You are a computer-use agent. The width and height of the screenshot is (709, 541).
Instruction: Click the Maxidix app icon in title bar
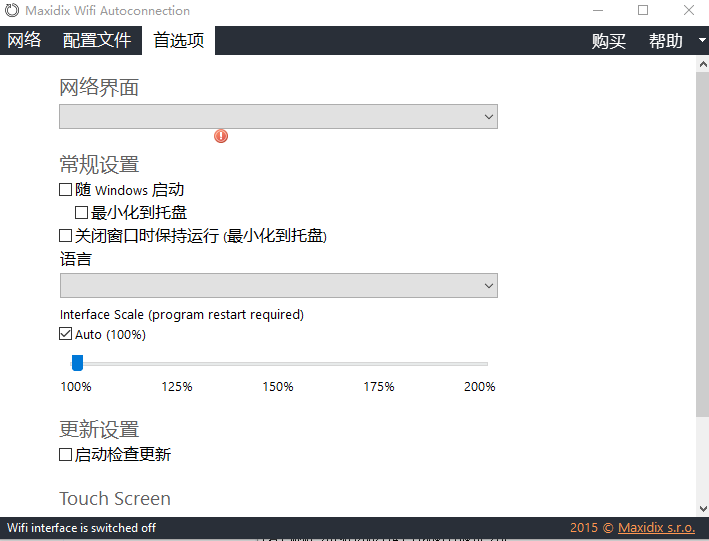pyautogui.click(x=12, y=11)
